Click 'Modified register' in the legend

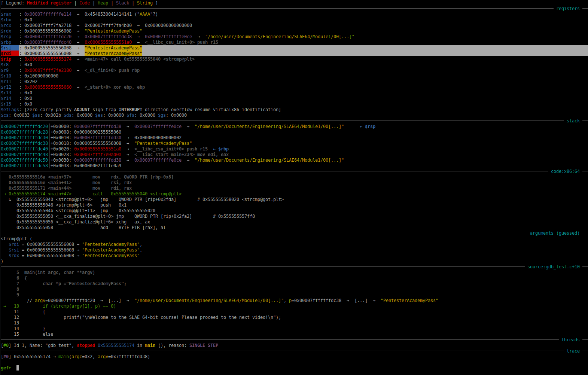pos(49,3)
